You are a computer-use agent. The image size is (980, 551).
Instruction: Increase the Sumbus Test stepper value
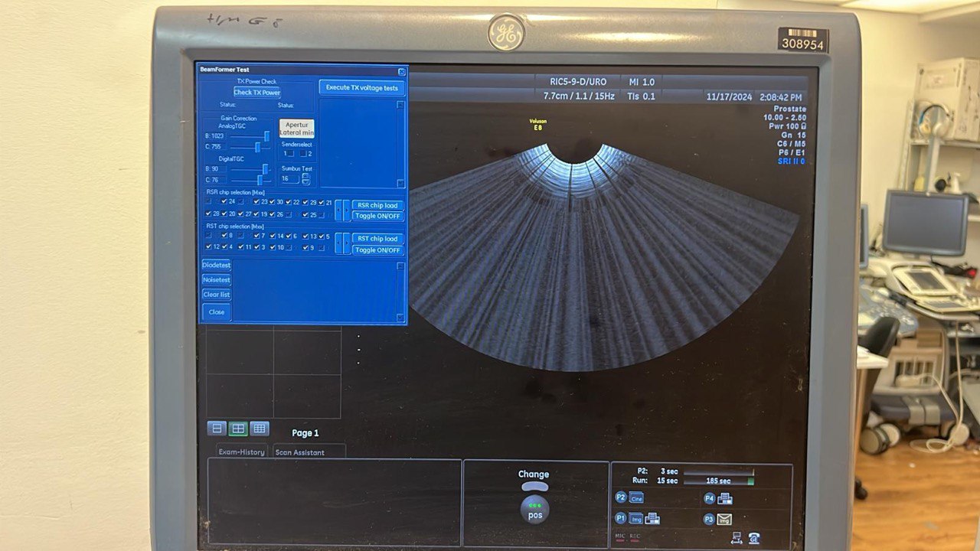click(x=306, y=175)
